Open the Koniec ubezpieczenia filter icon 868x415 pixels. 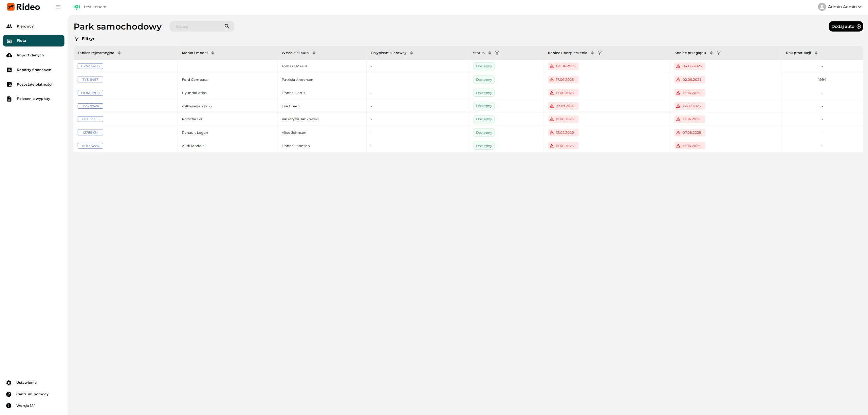(599, 53)
